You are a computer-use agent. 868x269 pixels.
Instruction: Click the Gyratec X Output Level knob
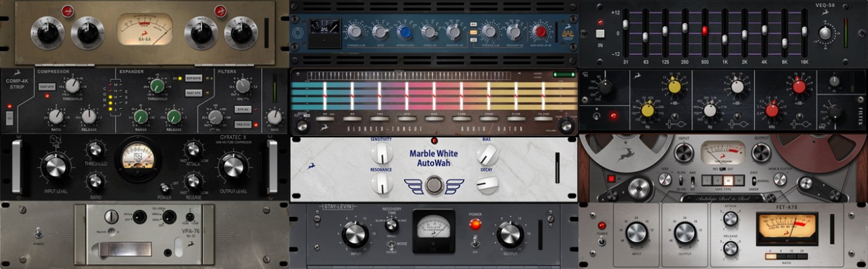(233, 168)
